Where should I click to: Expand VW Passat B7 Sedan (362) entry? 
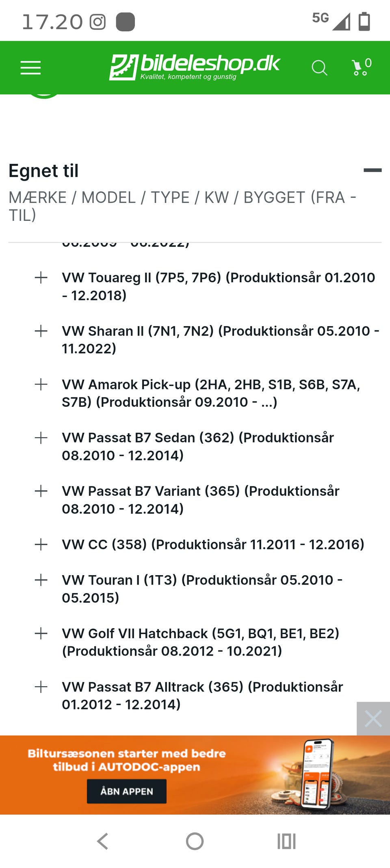(x=41, y=438)
